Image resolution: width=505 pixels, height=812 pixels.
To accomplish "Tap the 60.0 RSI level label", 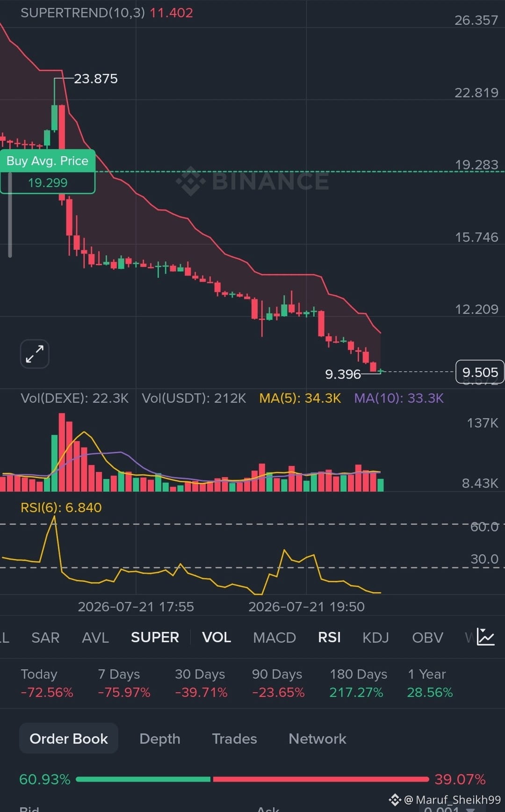I will point(484,527).
